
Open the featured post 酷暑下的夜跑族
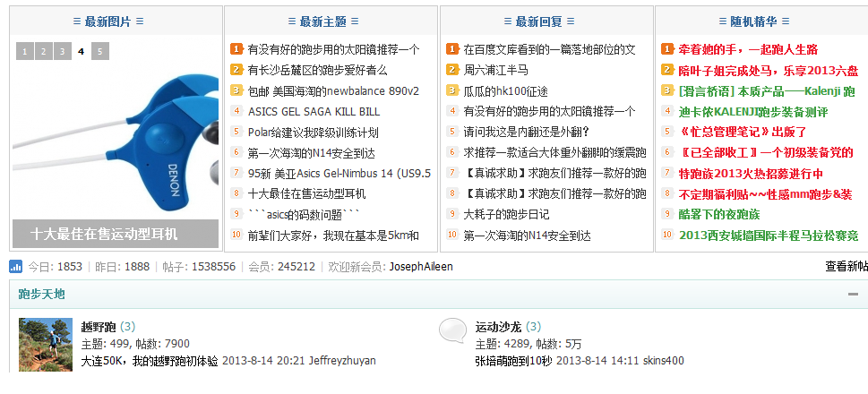719,214
